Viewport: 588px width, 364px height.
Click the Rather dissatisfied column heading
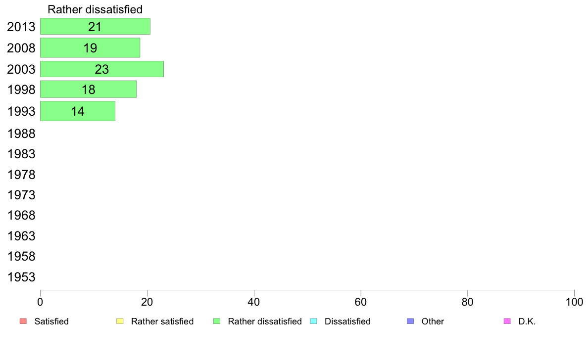point(95,9)
